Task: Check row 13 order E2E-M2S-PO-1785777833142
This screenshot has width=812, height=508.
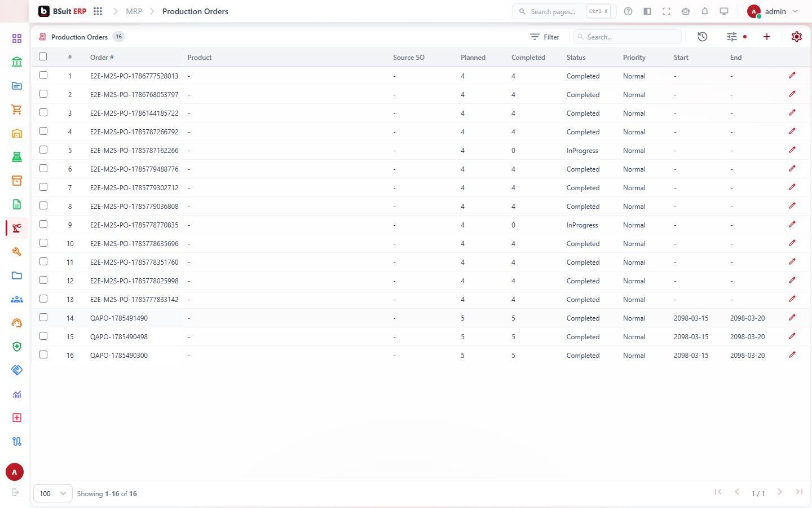Action: pyautogui.click(x=43, y=299)
